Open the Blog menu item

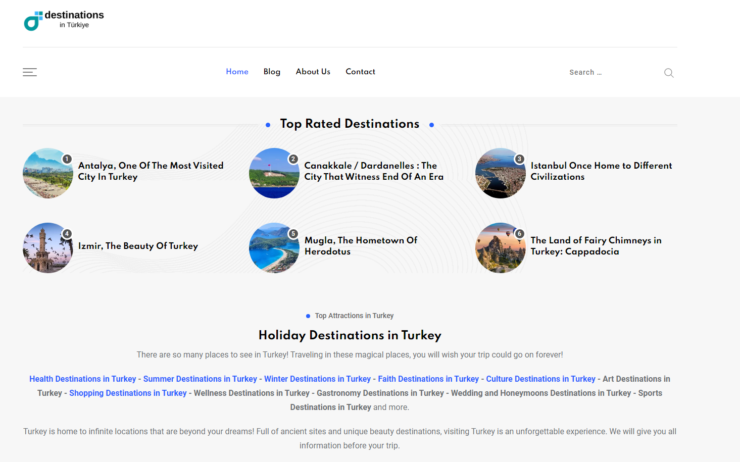point(272,72)
